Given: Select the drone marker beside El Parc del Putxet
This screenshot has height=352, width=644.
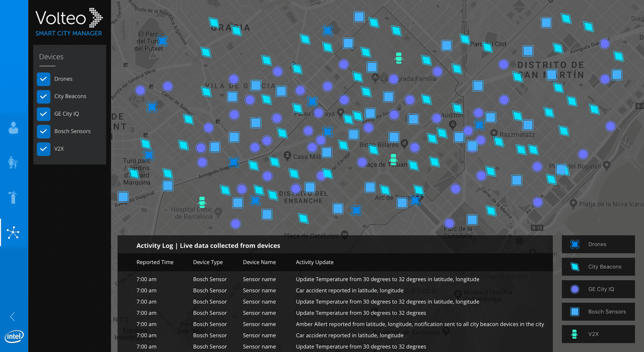Looking at the screenshot, I should (162, 42).
